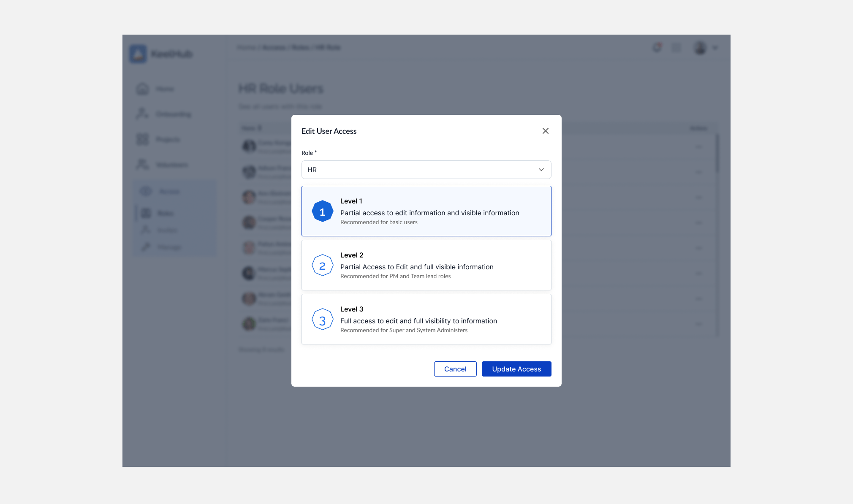This screenshot has height=504, width=853.
Task: Click the blurred notification bell icon
Action: [657, 48]
